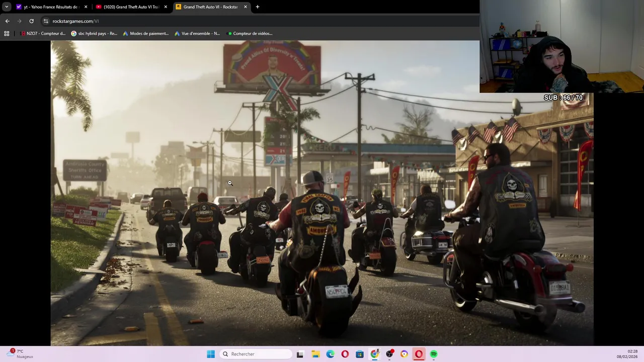
Task: Open the weather widget showing 7°C Nuageux
Action: coord(20,354)
